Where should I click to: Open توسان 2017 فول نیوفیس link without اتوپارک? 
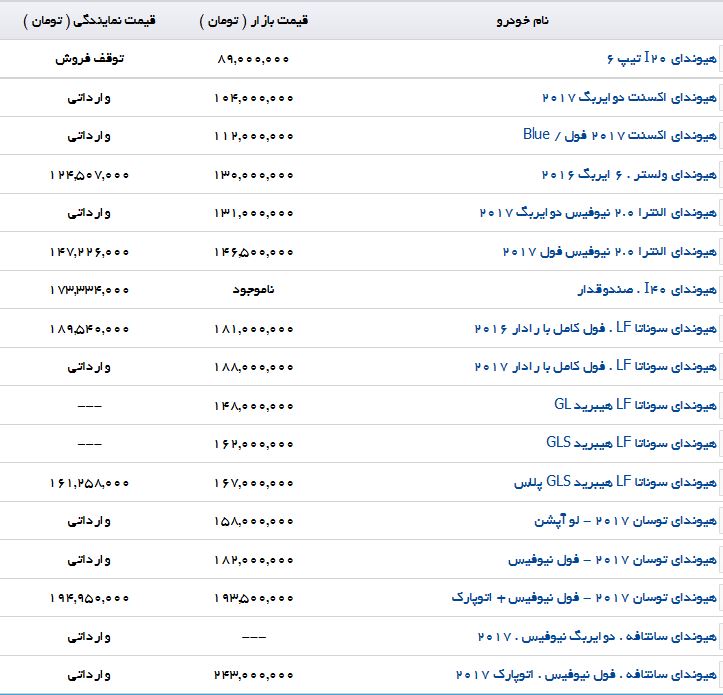click(x=612, y=560)
